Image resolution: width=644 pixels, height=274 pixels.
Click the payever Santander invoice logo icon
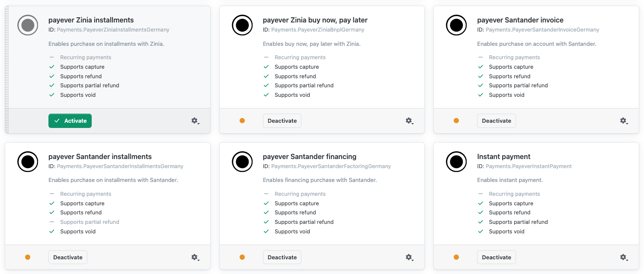pyautogui.click(x=456, y=25)
